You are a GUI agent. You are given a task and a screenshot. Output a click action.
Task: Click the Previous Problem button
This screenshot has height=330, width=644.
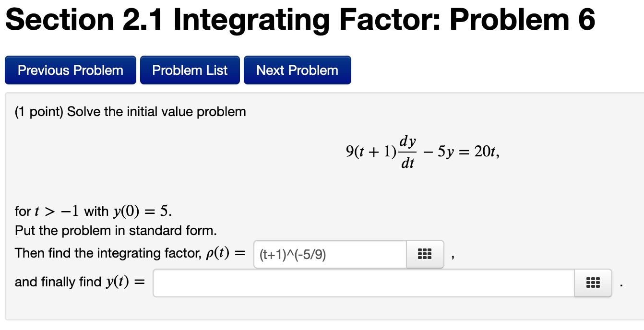pos(70,70)
